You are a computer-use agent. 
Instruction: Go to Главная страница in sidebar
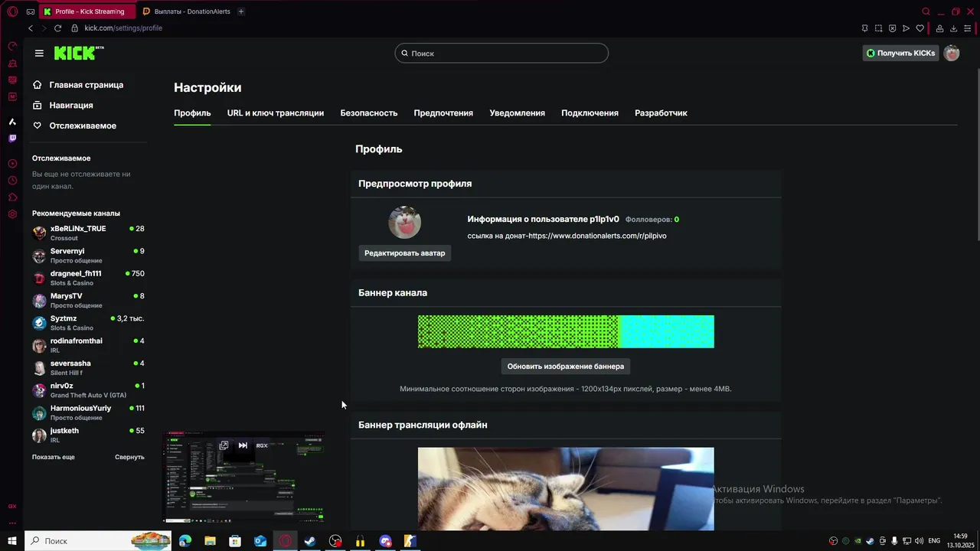(78, 85)
